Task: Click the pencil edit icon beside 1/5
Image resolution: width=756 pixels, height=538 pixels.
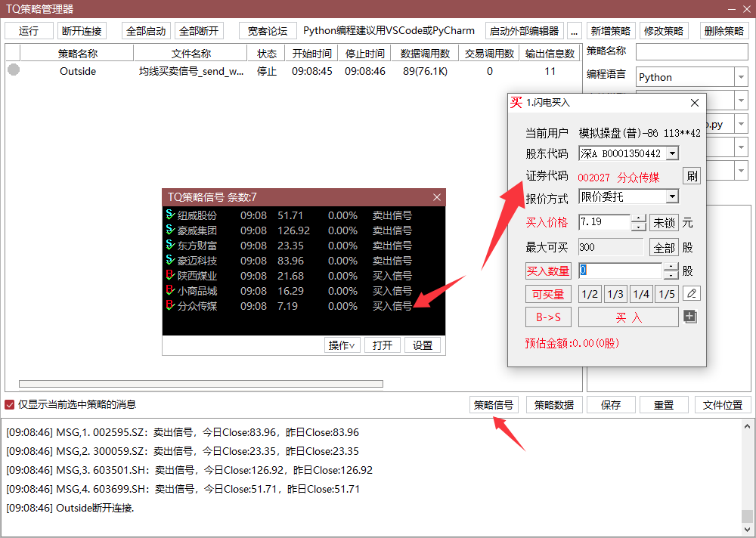Action: [x=691, y=294]
